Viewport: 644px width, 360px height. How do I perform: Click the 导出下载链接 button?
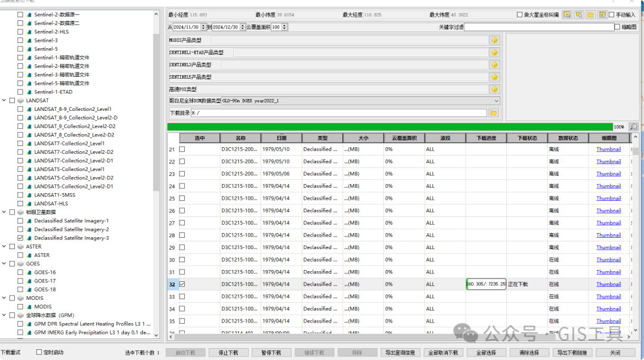click(x=572, y=353)
